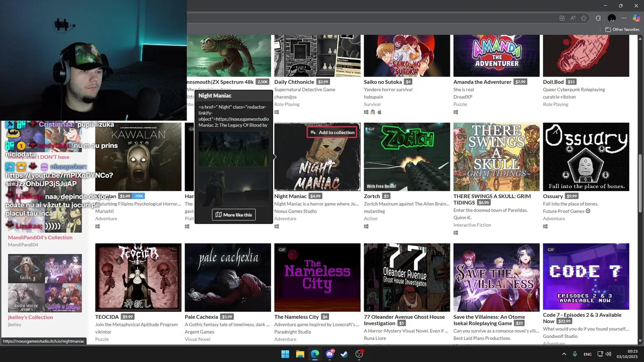The height and width of the screenshot is (362, 644).
Task: Open the Ossuary game cover image
Action: (x=586, y=157)
